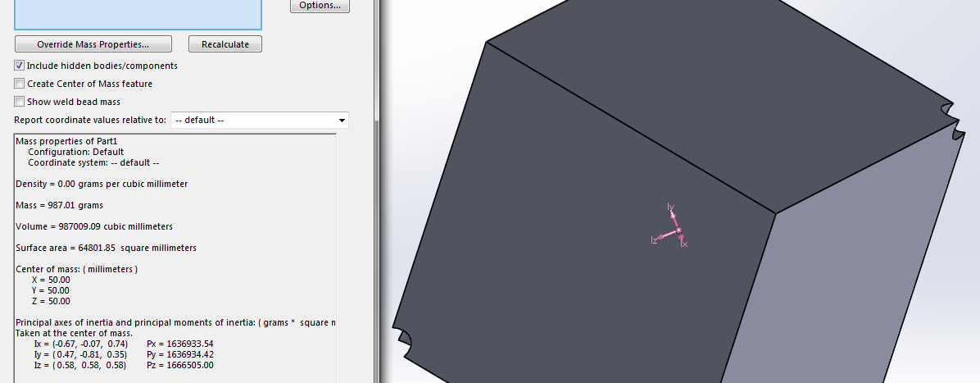Toggle Show weld bead mass checkbox
Viewport: 980px width, 383px height.
click(x=19, y=102)
